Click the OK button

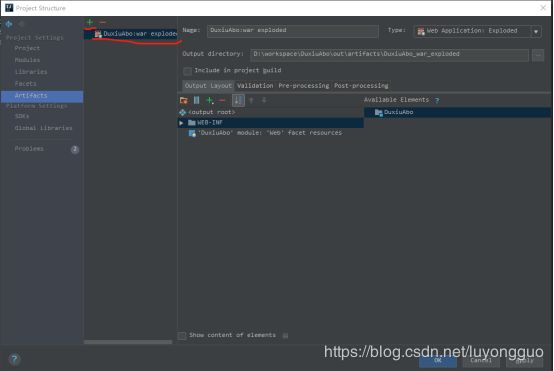438,361
